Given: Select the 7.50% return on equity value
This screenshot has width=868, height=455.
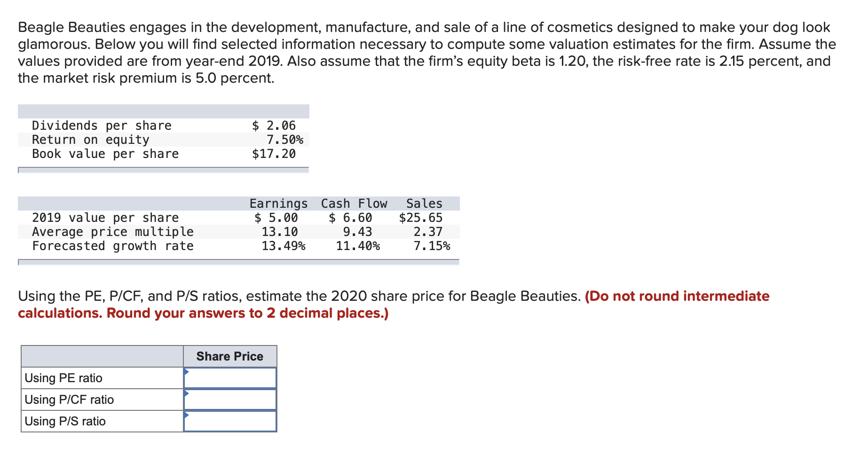Looking at the screenshot, I should (x=285, y=140).
